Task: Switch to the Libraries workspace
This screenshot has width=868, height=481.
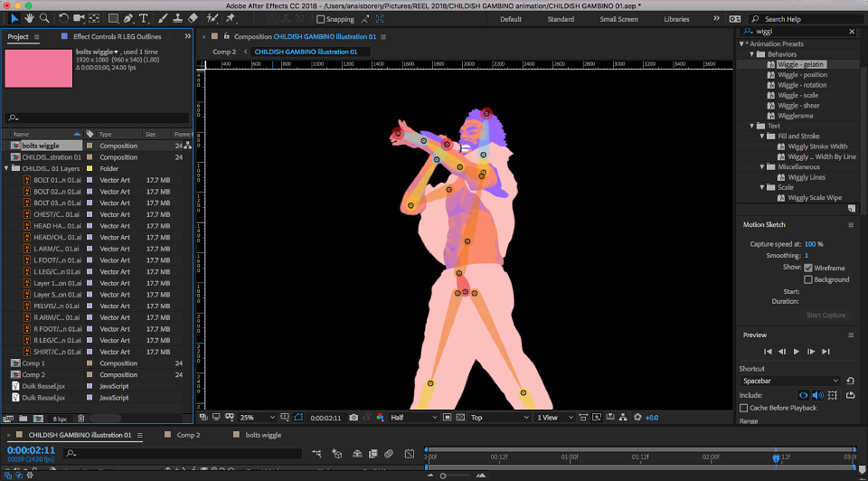Action: [x=676, y=19]
